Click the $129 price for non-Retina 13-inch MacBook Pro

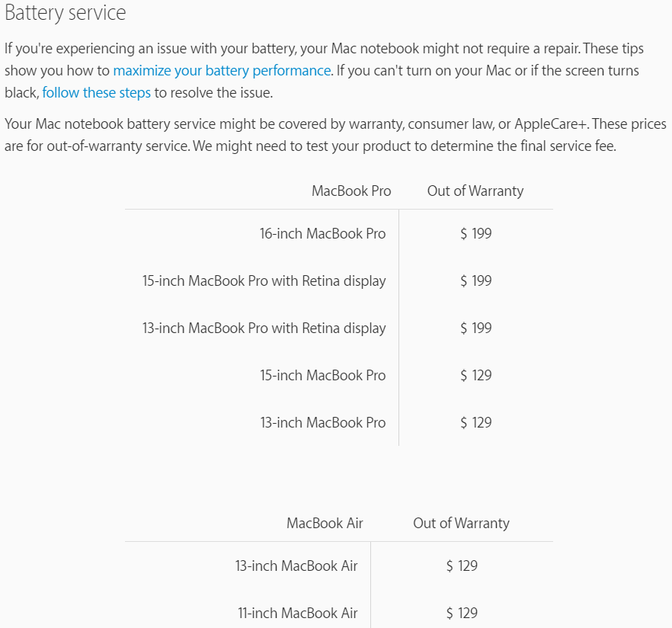[x=476, y=422]
